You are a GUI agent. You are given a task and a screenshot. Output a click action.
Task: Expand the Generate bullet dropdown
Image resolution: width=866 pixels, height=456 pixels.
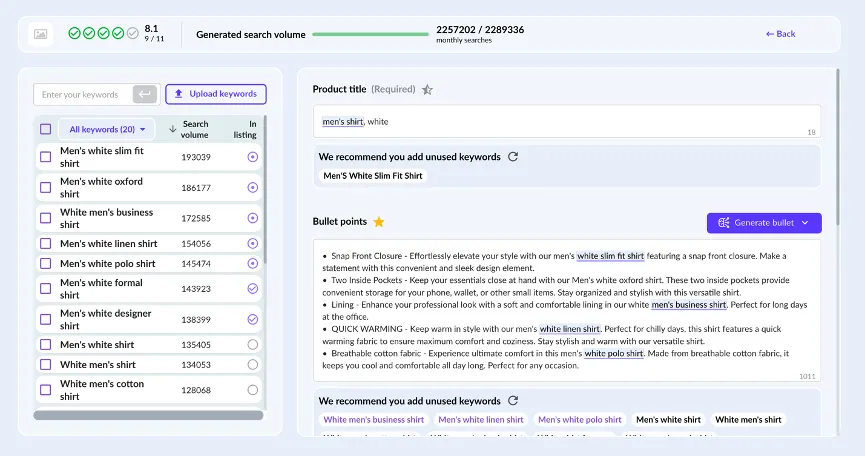[804, 222]
